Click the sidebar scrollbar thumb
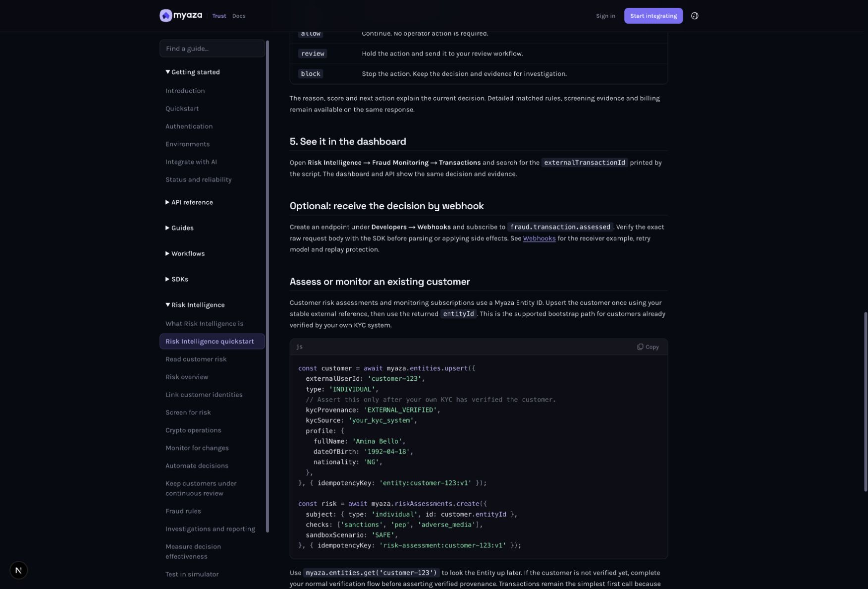The width and height of the screenshot is (868, 589). point(268,287)
